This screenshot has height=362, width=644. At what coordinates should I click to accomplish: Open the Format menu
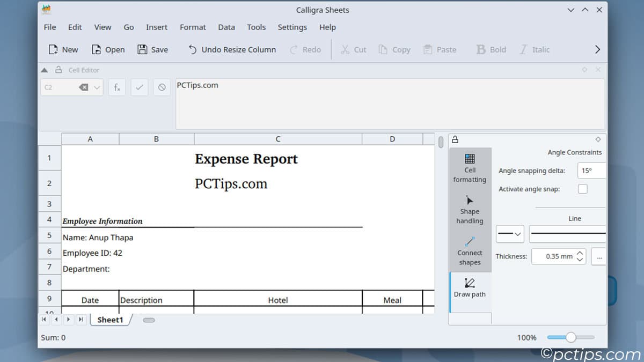click(193, 27)
